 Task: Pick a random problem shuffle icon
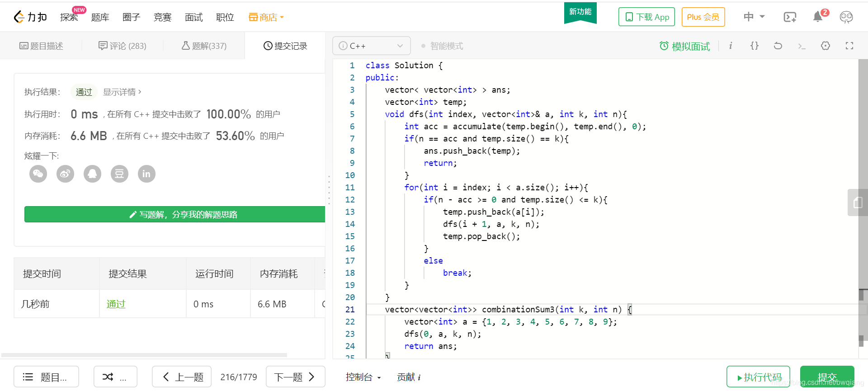tap(115, 377)
